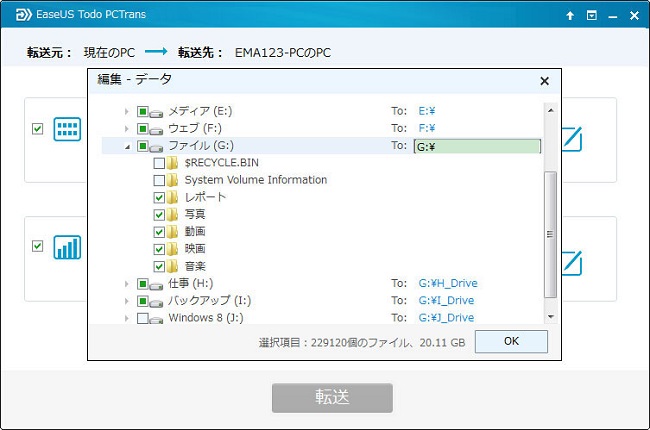This screenshot has width=650, height=430.
Task: Open the title bar dropdown menu icon
Action: (592, 16)
